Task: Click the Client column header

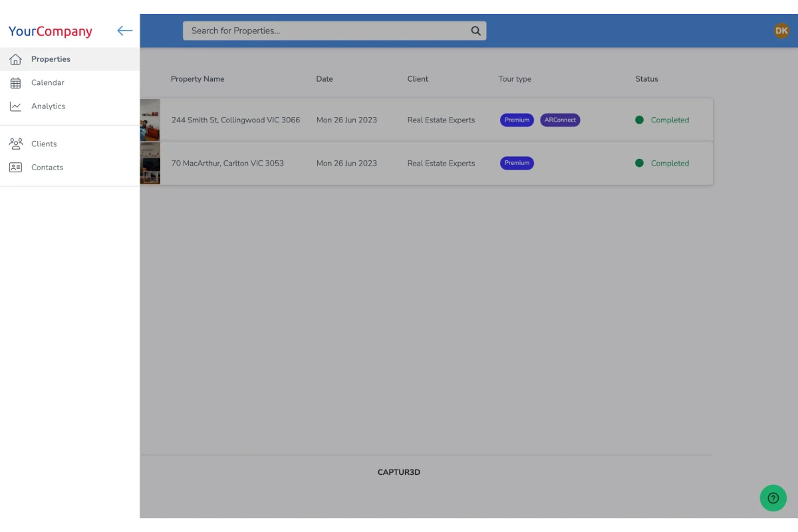Action: [x=418, y=79]
